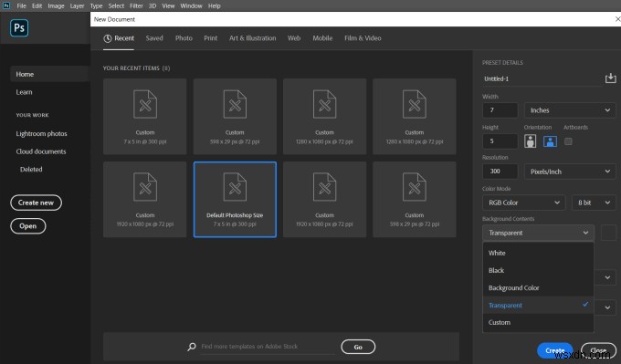The width and height of the screenshot is (621, 364).
Task: Choose Transparent option in the list
Action: [538, 305]
